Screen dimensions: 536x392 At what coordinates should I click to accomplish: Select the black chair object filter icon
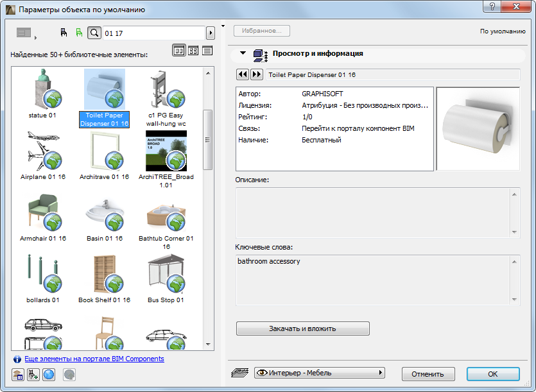tap(64, 33)
